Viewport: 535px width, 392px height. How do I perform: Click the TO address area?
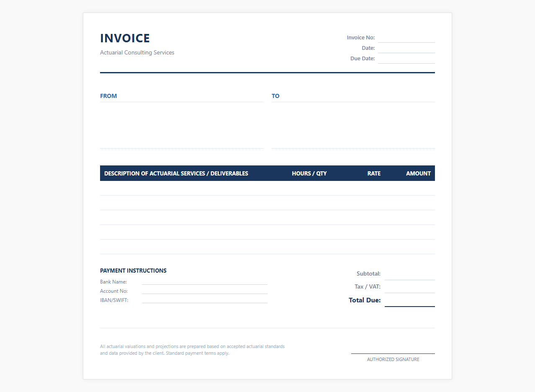pyautogui.click(x=353, y=125)
